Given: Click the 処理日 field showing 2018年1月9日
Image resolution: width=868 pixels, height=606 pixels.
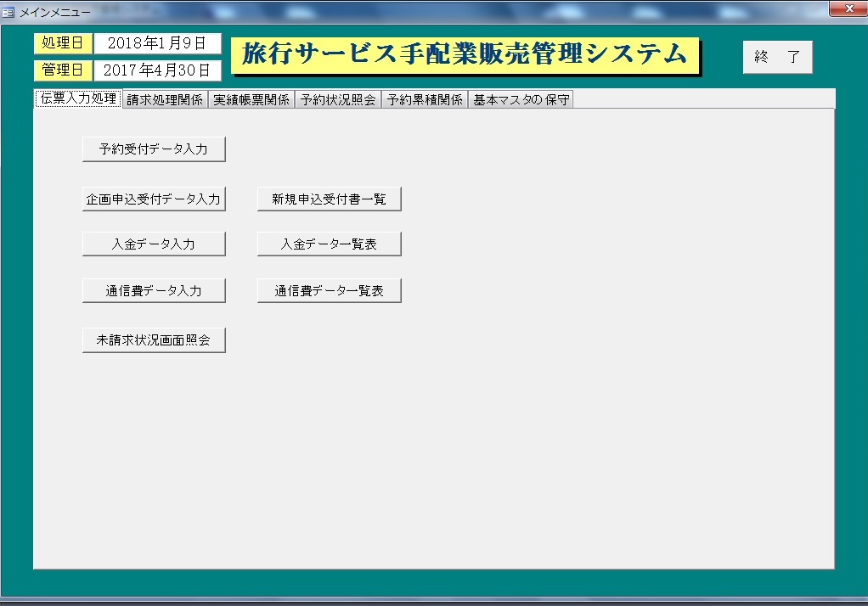Looking at the screenshot, I should tap(157, 43).
